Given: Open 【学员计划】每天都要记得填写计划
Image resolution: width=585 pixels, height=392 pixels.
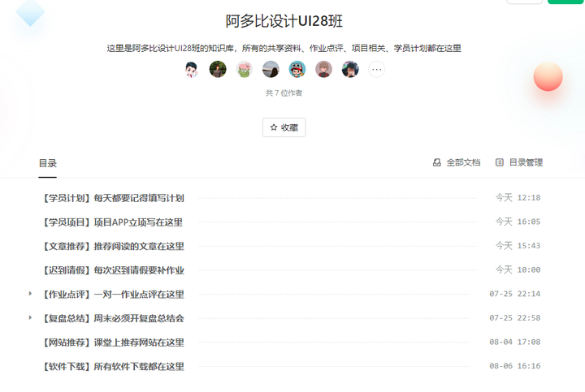Looking at the screenshot, I should tap(114, 198).
